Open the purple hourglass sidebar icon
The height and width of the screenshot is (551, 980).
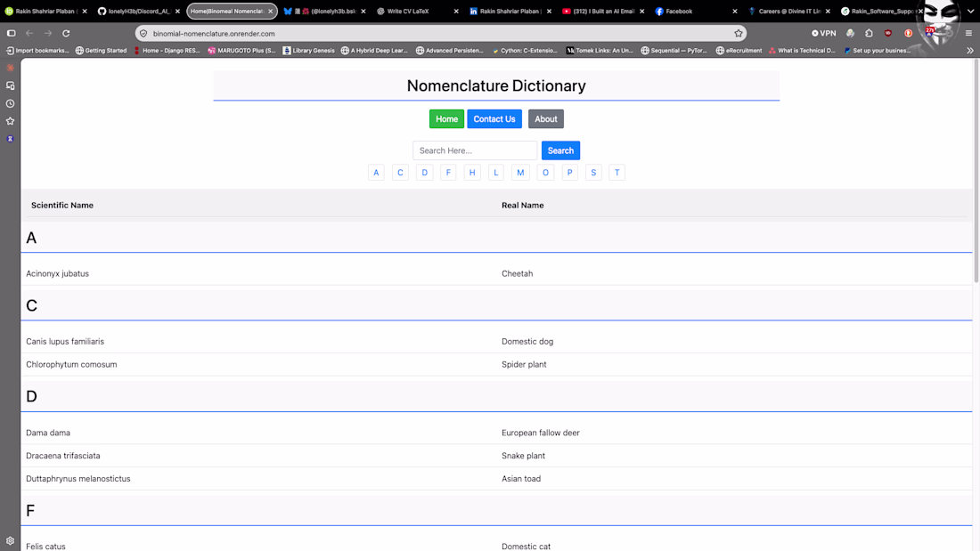[10, 139]
